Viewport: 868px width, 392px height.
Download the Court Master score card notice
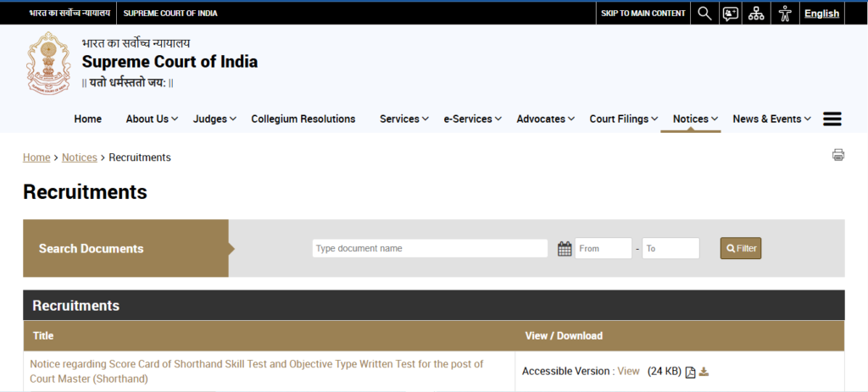pyautogui.click(x=704, y=372)
